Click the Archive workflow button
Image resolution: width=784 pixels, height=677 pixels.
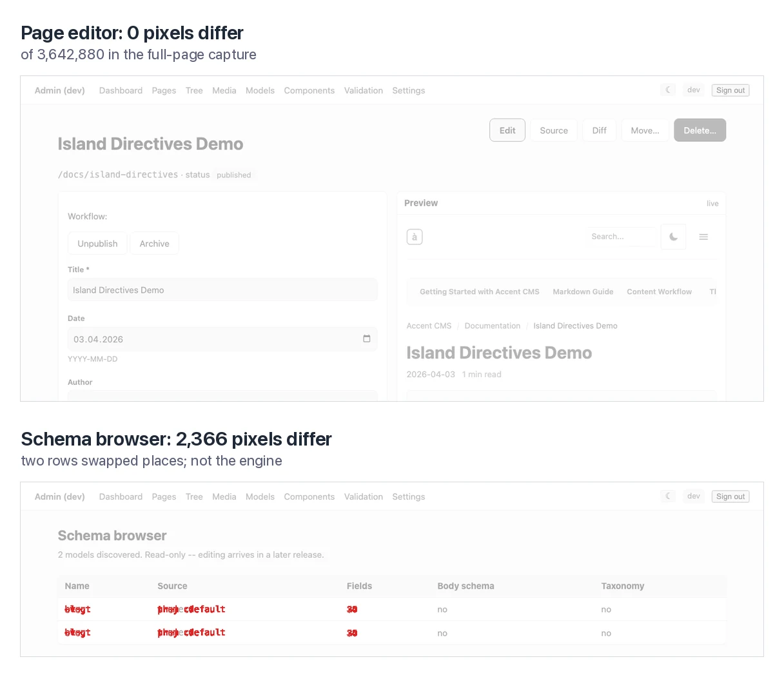pos(155,244)
